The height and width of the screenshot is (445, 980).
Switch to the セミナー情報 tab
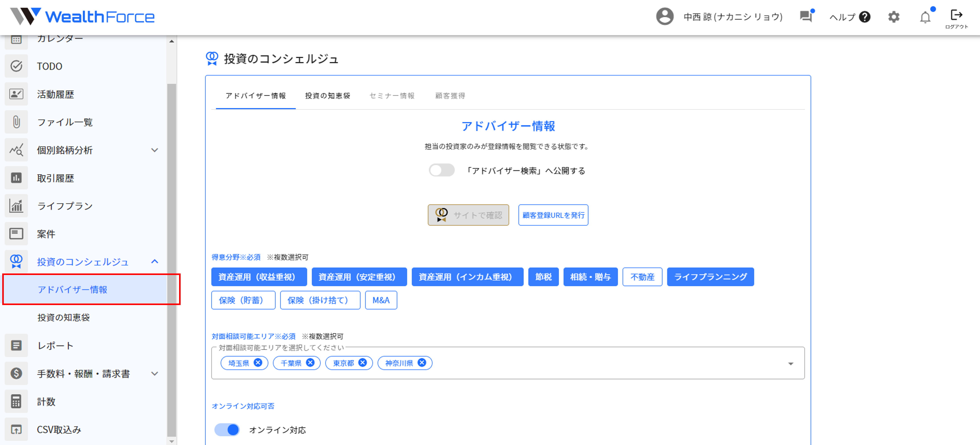(392, 96)
